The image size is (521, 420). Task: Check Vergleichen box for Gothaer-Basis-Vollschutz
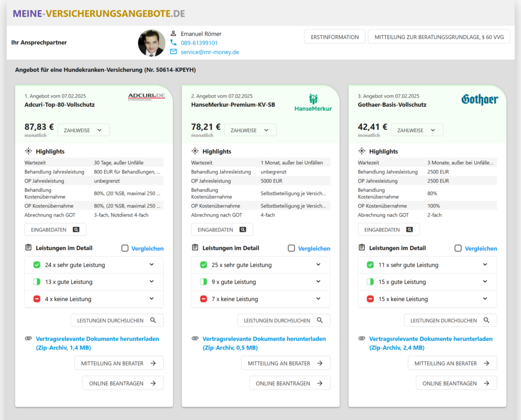pos(458,248)
